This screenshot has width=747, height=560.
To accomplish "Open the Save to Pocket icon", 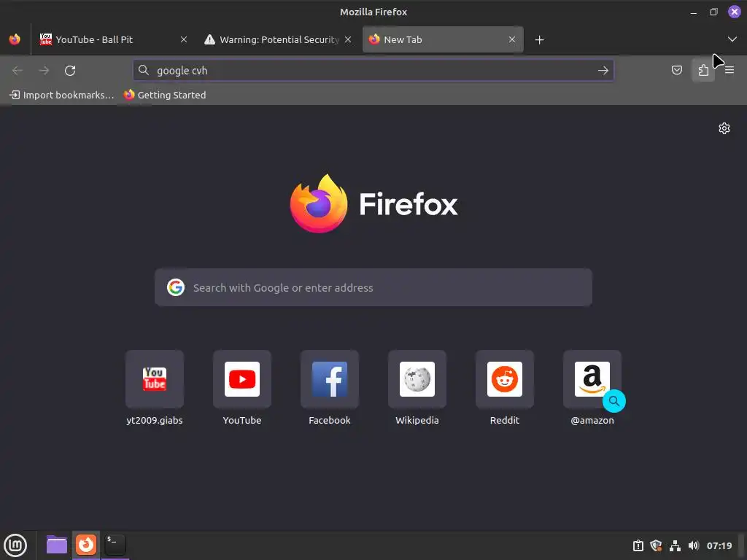I will point(677,71).
